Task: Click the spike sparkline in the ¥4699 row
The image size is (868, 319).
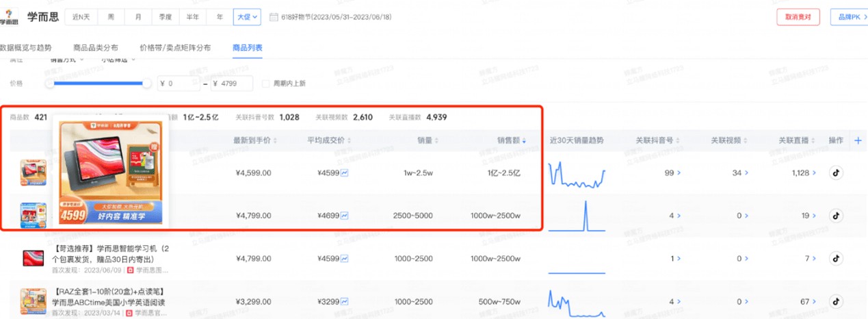Action: 577,216
